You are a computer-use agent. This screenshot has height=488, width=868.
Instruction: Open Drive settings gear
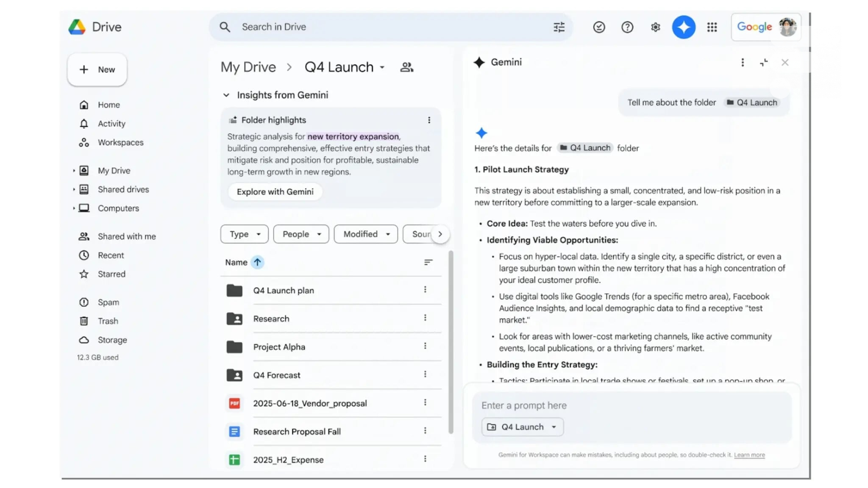(x=655, y=27)
